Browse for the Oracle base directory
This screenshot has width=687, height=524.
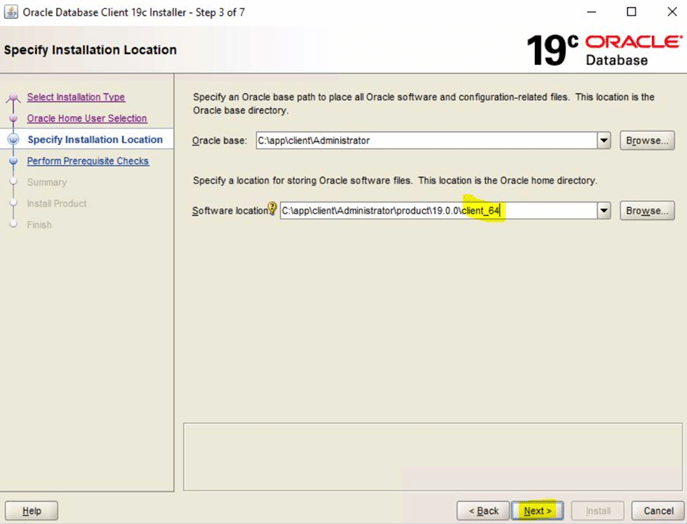[x=647, y=141]
